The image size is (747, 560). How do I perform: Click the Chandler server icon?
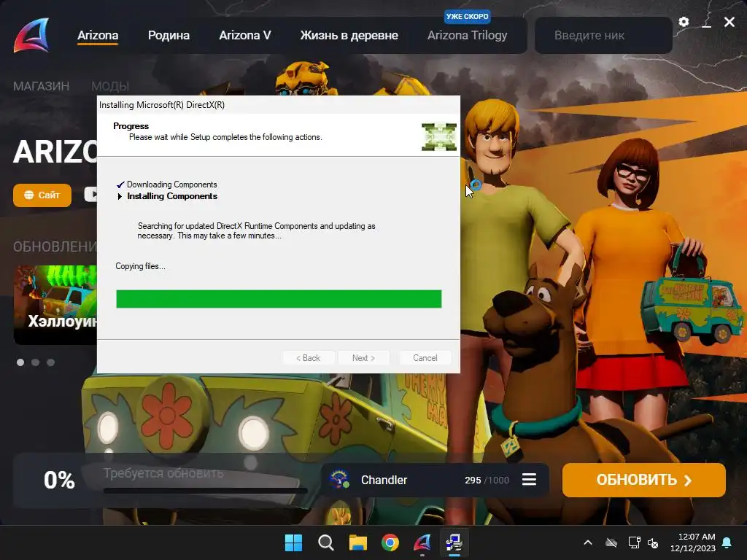pos(340,480)
